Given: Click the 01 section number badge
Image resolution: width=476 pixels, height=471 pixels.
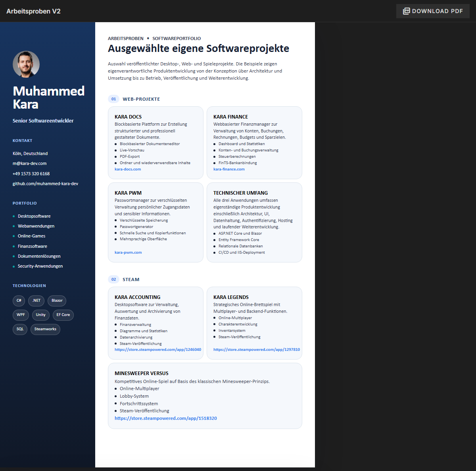Looking at the screenshot, I should (113, 99).
